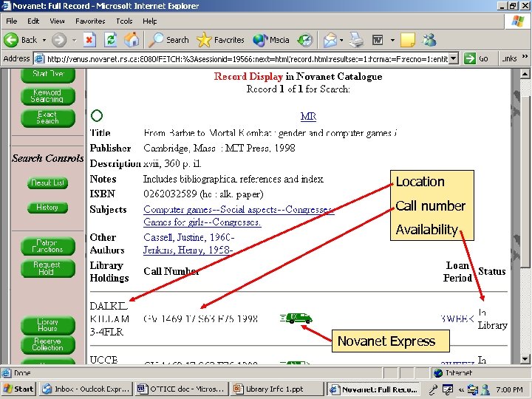Open author link Cassell, Justine
Image resolution: width=532 pixels, height=399 pixels.
(x=189, y=237)
